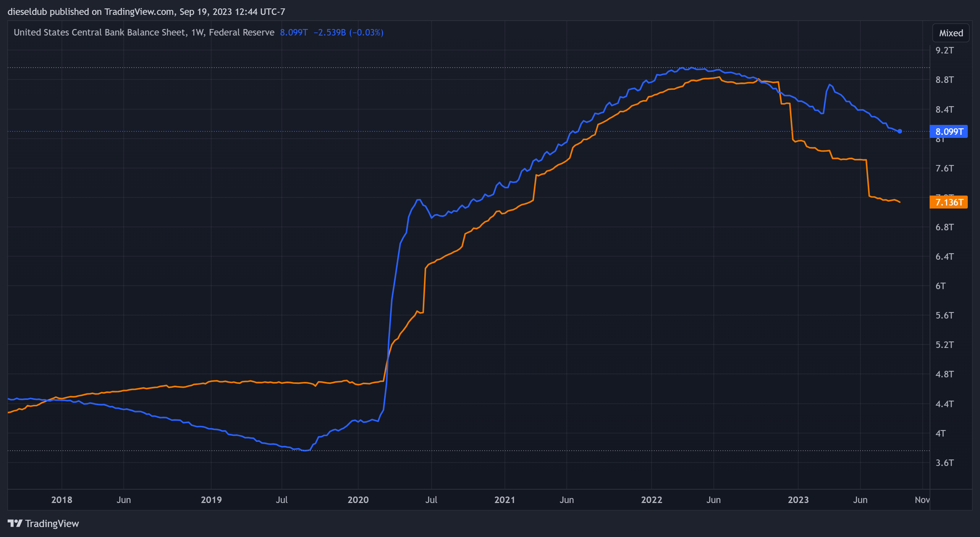Screen dimensions: 980x537
Task: Click the '6.8T' price axis label
Action: pyautogui.click(x=944, y=227)
